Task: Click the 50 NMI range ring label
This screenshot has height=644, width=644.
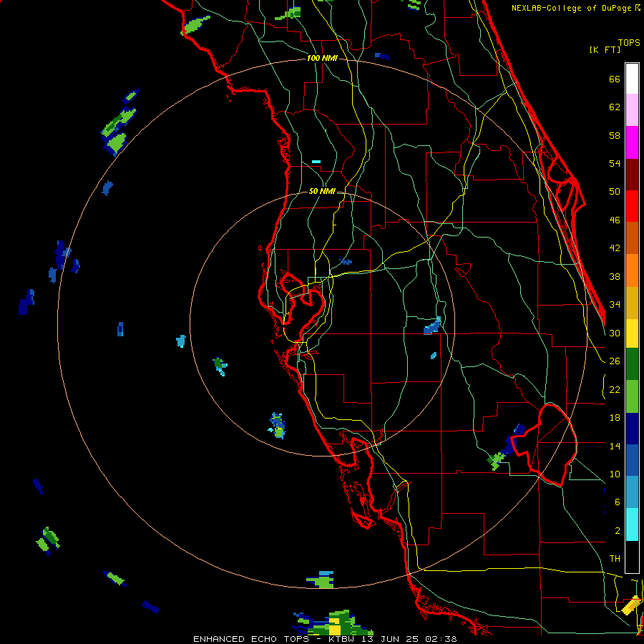Action: point(322,191)
